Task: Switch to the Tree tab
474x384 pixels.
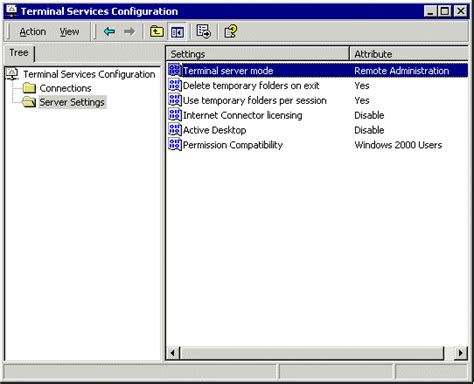Action: pyautogui.click(x=19, y=53)
